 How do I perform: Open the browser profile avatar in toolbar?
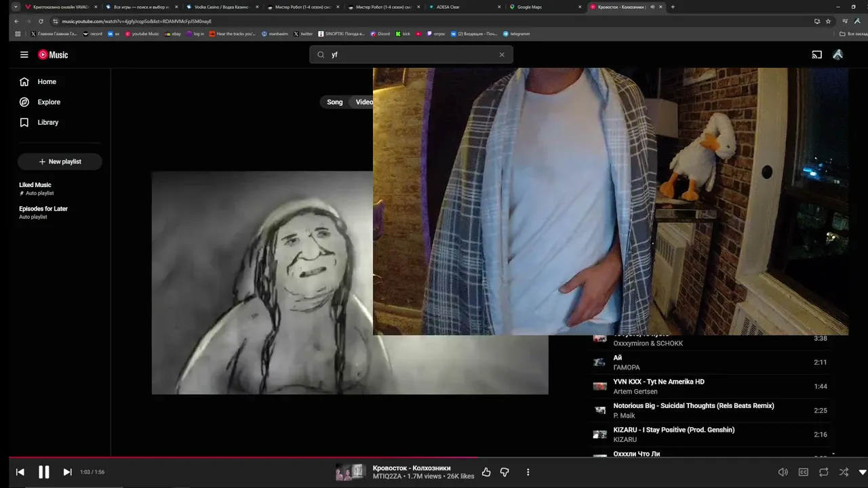[x=857, y=21]
